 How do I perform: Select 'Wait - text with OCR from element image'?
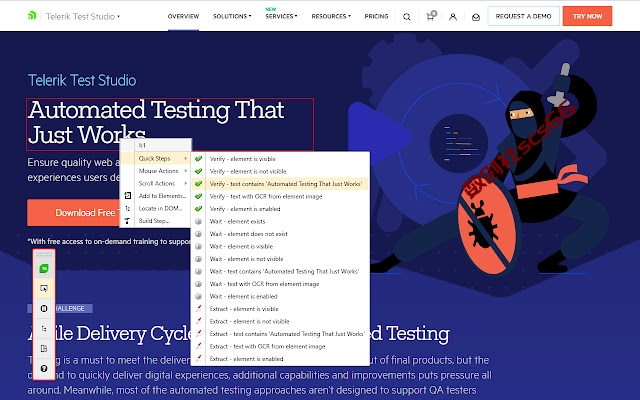coord(280,284)
